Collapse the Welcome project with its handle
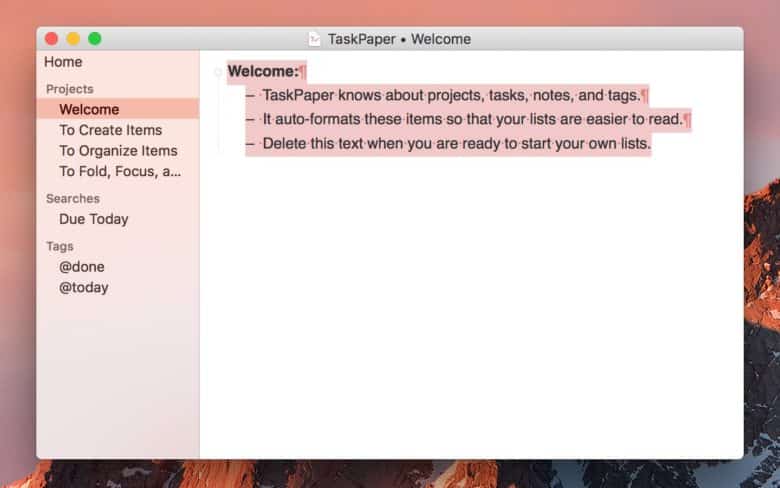780x488 pixels. (218, 72)
